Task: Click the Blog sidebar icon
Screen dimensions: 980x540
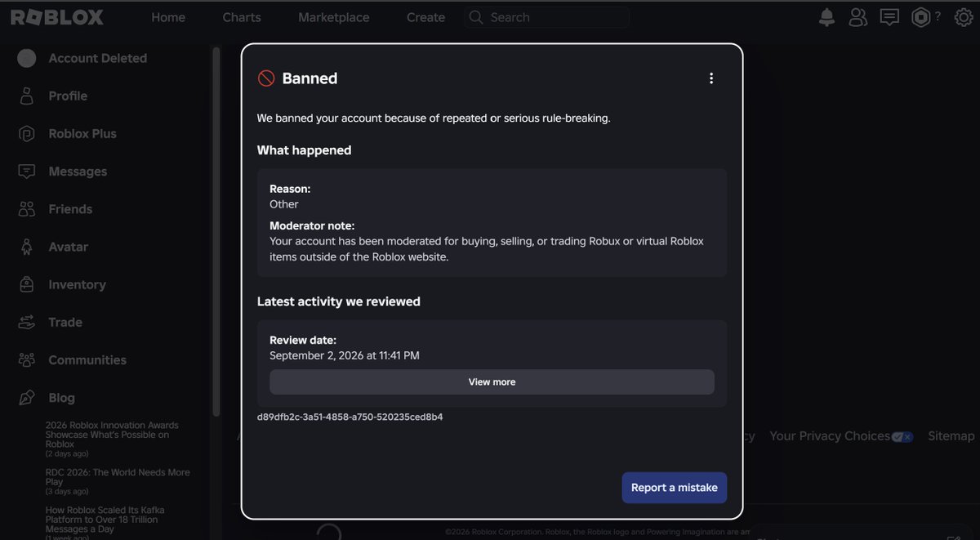Action: tap(27, 398)
